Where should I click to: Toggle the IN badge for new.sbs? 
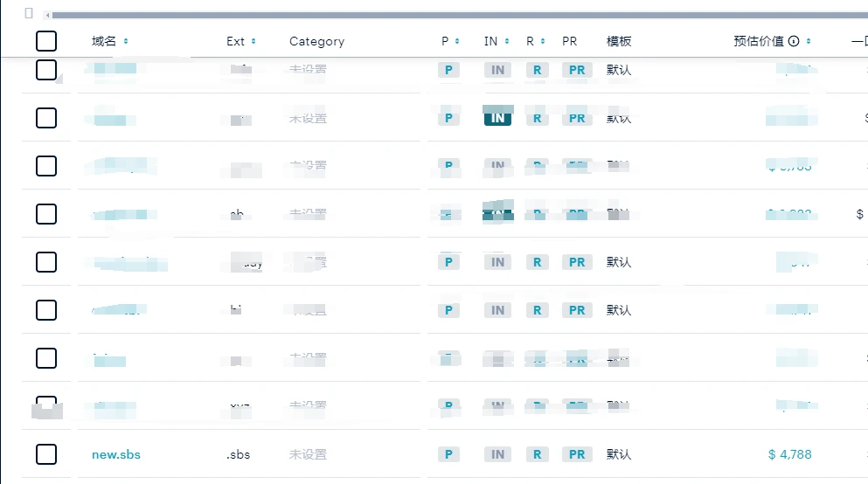497,454
